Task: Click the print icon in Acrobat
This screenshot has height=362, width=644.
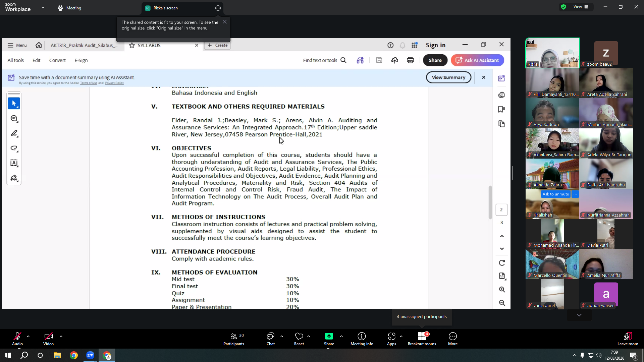Action: [410, 60]
